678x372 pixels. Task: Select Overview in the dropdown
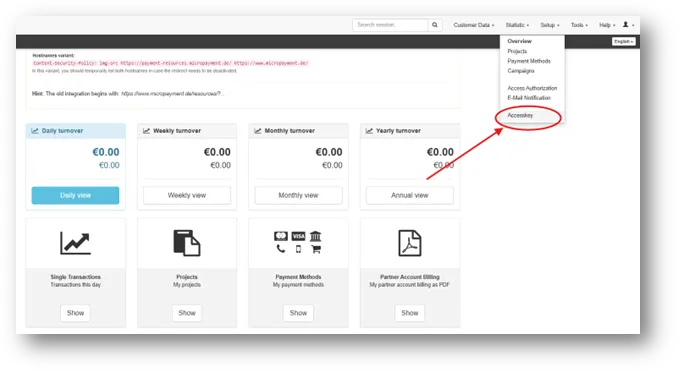[x=519, y=41]
